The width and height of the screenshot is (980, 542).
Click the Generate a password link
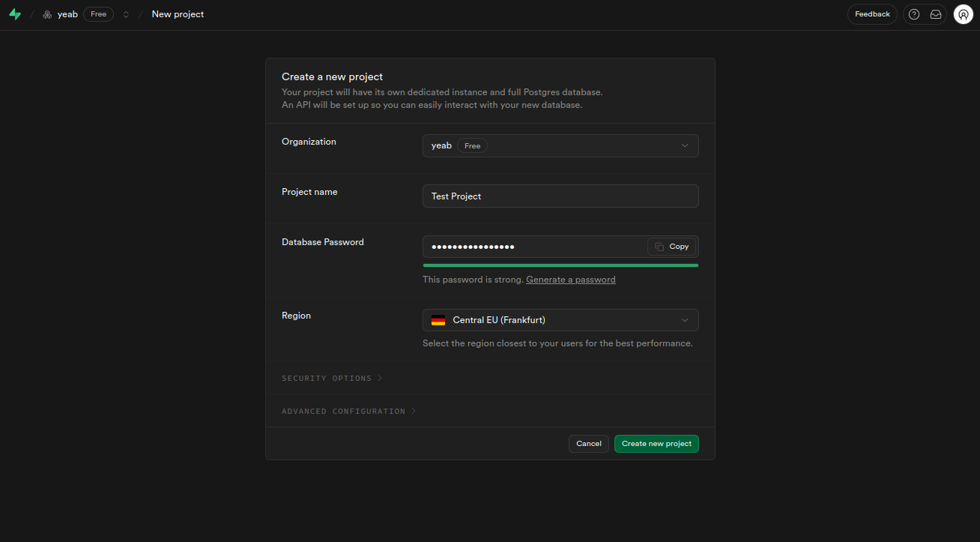pos(571,280)
